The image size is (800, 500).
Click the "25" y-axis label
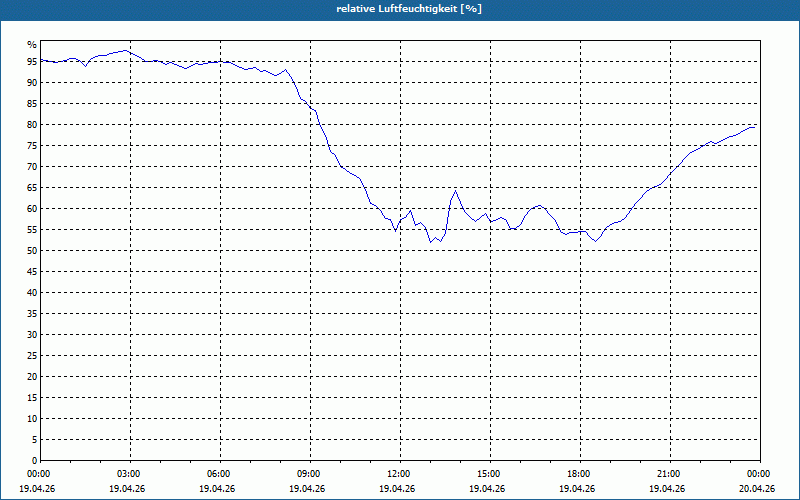click(x=32, y=356)
